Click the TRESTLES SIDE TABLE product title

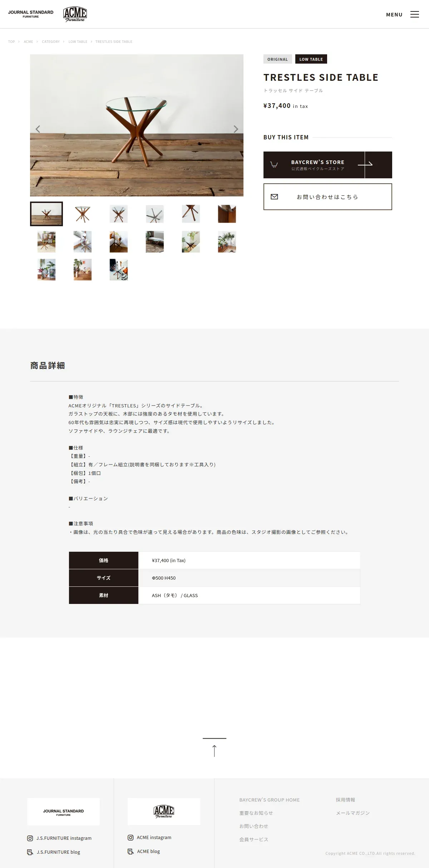pyautogui.click(x=321, y=78)
